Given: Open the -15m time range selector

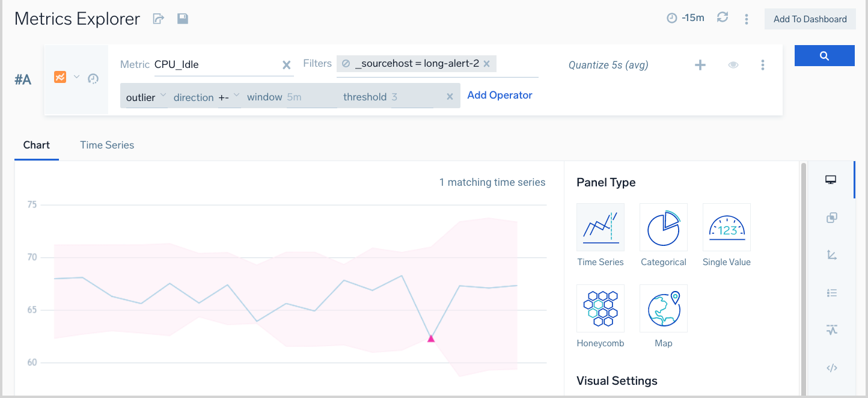Looking at the screenshot, I should pyautogui.click(x=686, y=18).
